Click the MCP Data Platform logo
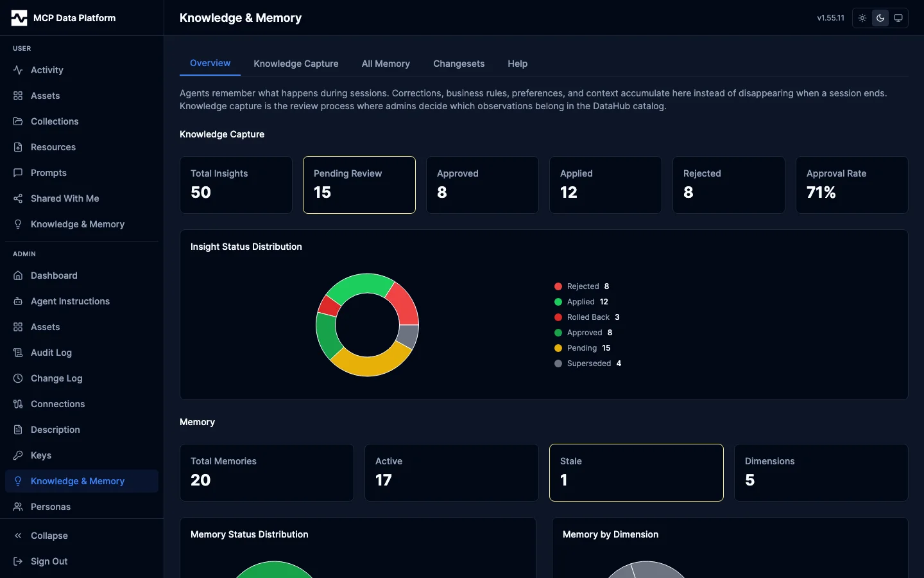 [x=64, y=18]
